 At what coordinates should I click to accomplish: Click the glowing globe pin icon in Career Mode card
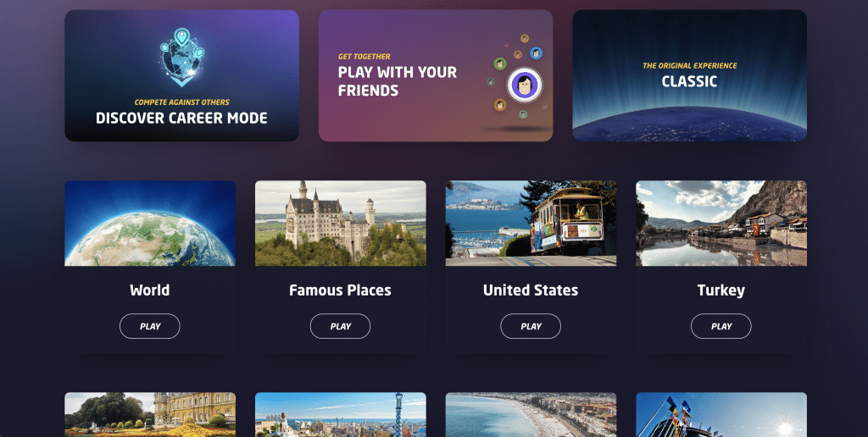click(182, 58)
